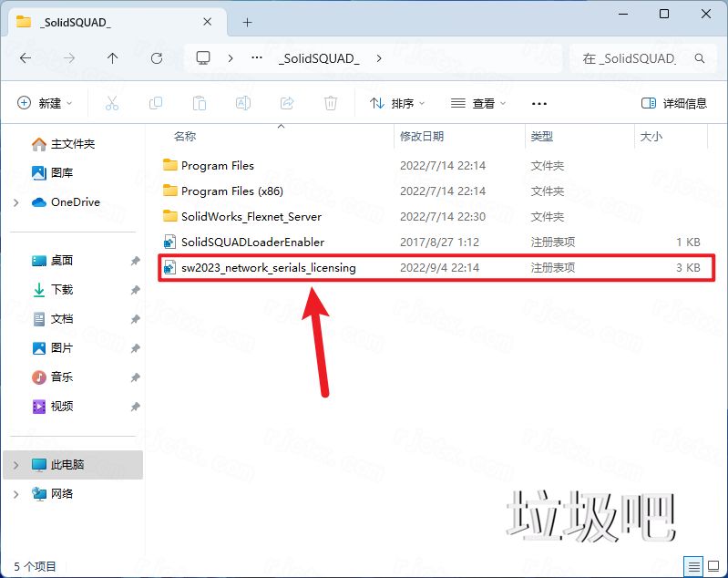Expand the 网络 tree node
The image size is (728, 578).
(16, 494)
